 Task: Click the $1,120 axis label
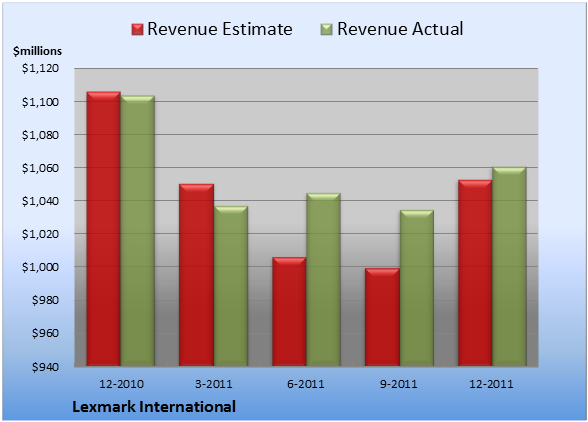(40, 68)
